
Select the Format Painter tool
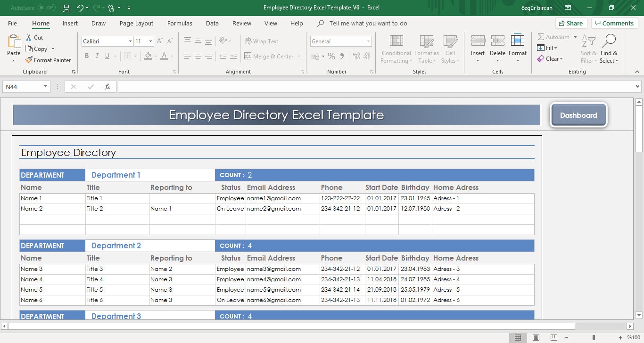(x=49, y=60)
